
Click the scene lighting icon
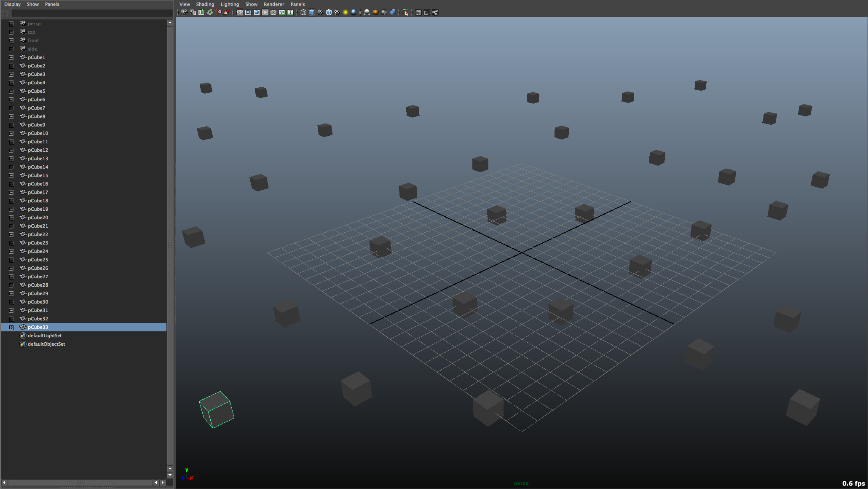[346, 12]
